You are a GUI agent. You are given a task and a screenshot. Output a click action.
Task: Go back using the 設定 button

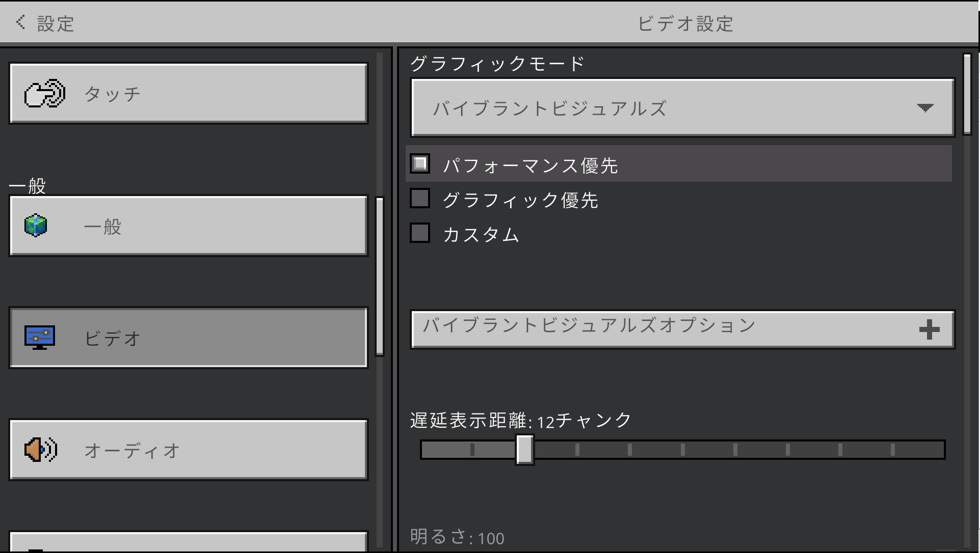tap(46, 22)
